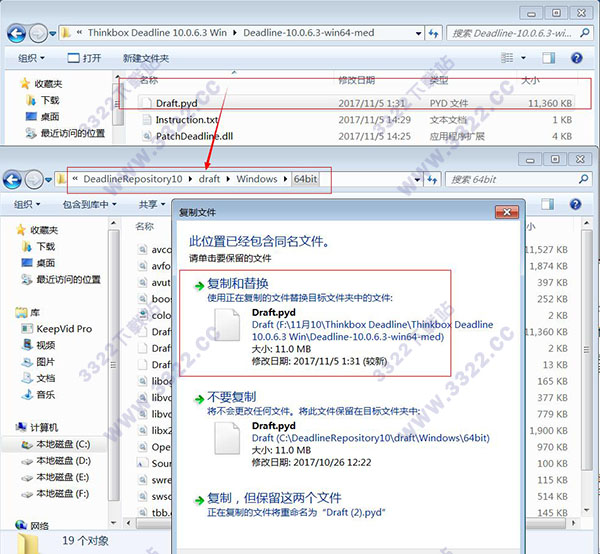The image size is (600, 554).
Task: Open recent pages arrow in 64bit window
Action: click(48, 180)
